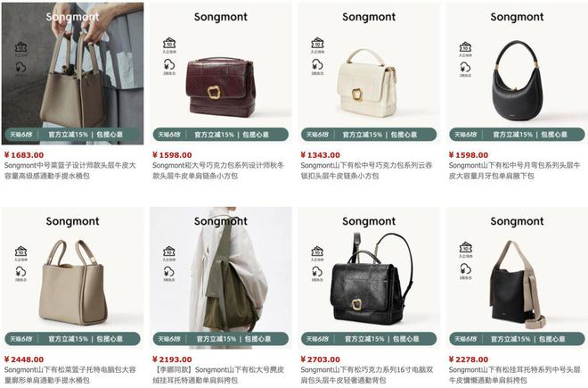Image resolution: width=588 pixels, height=388 pixels.
Task: Open product title priced ¥1683.00
Action: tap(70, 170)
